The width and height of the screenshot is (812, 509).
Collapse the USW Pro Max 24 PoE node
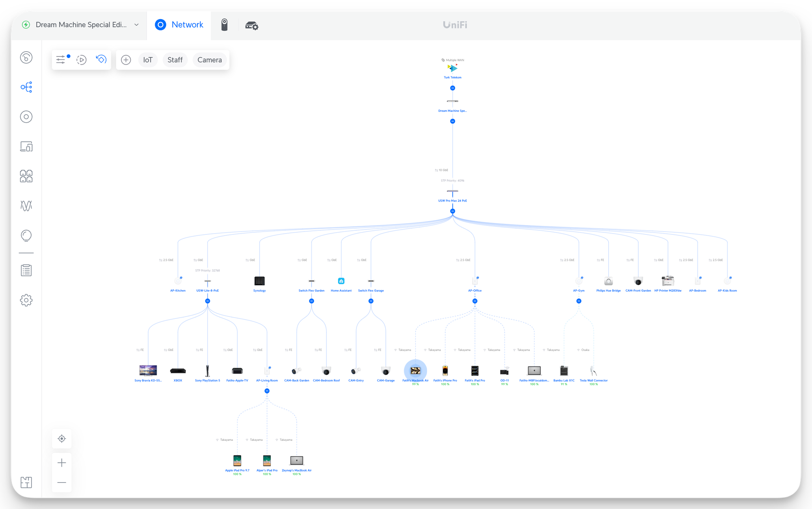pyautogui.click(x=453, y=211)
